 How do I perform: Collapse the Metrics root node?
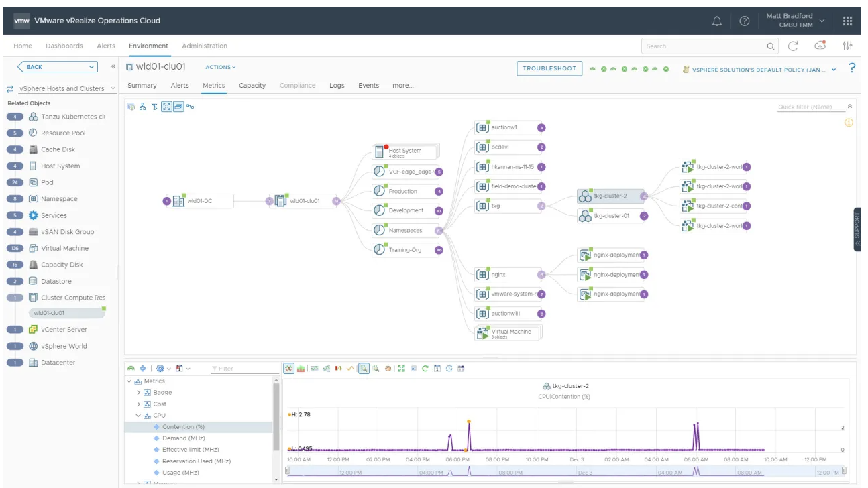(x=129, y=381)
